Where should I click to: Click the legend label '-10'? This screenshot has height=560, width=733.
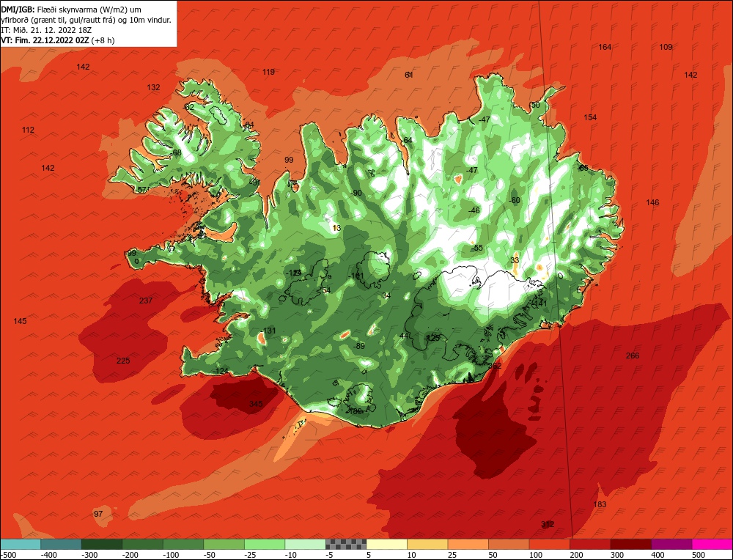tap(292, 555)
